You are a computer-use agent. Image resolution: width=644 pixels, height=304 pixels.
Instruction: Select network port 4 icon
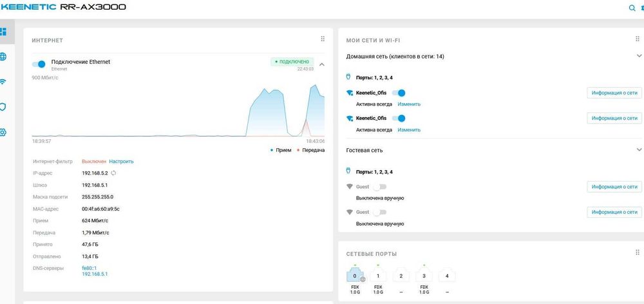[447, 276]
